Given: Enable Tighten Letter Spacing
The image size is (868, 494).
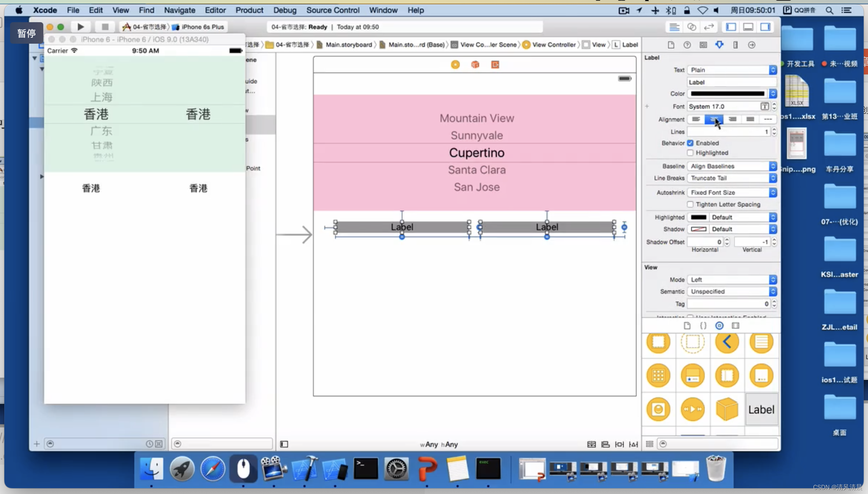Looking at the screenshot, I should [690, 204].
